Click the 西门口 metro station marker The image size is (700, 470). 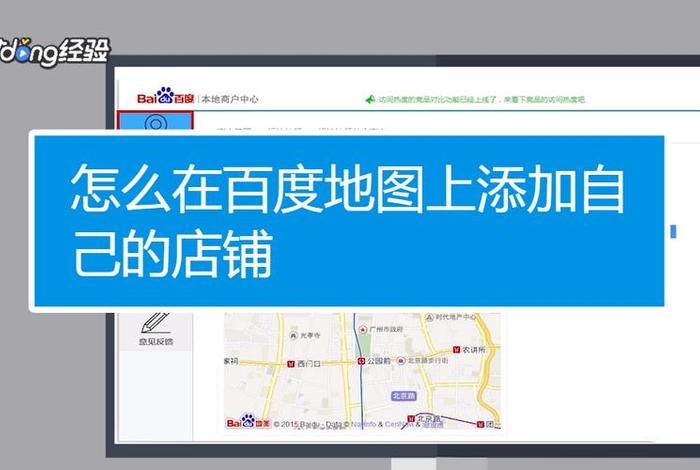(291, 364)
